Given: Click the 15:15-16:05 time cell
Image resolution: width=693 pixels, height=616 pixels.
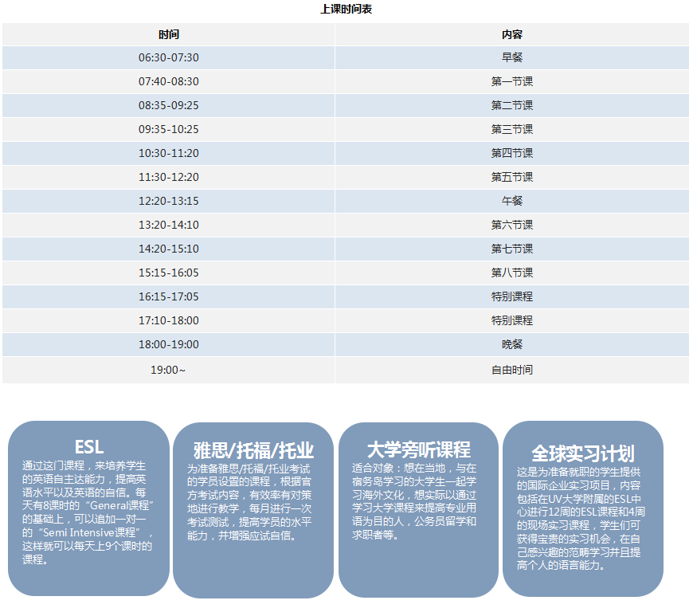Looking at the screenshot, I should pos(168,273).
